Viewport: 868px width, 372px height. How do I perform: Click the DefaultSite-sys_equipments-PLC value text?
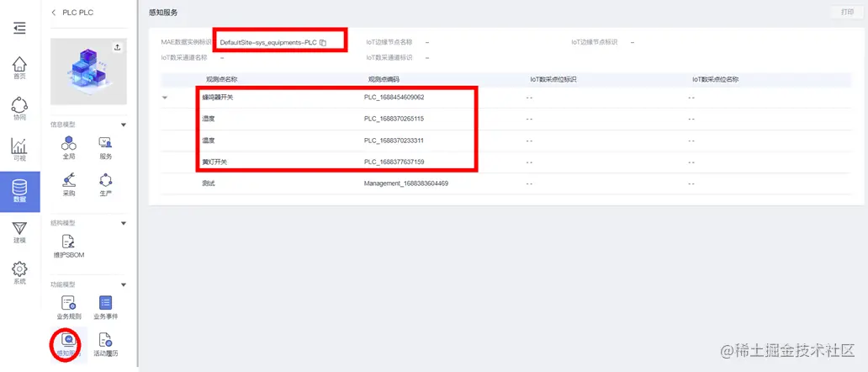point(268,43)
